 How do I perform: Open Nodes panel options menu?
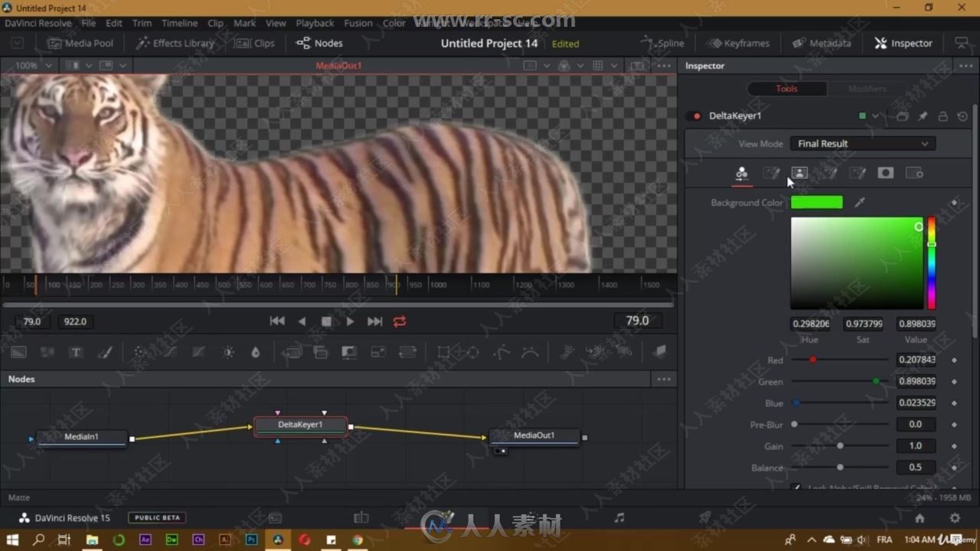tap(664, 379)
